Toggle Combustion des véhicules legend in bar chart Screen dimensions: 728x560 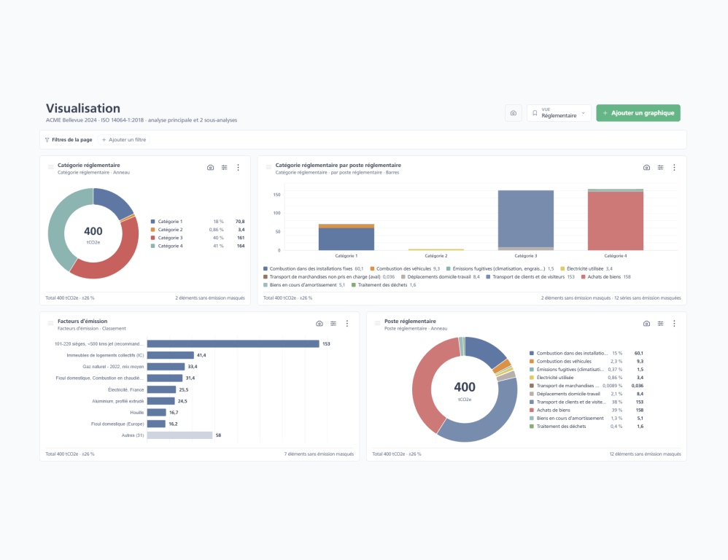405,268
